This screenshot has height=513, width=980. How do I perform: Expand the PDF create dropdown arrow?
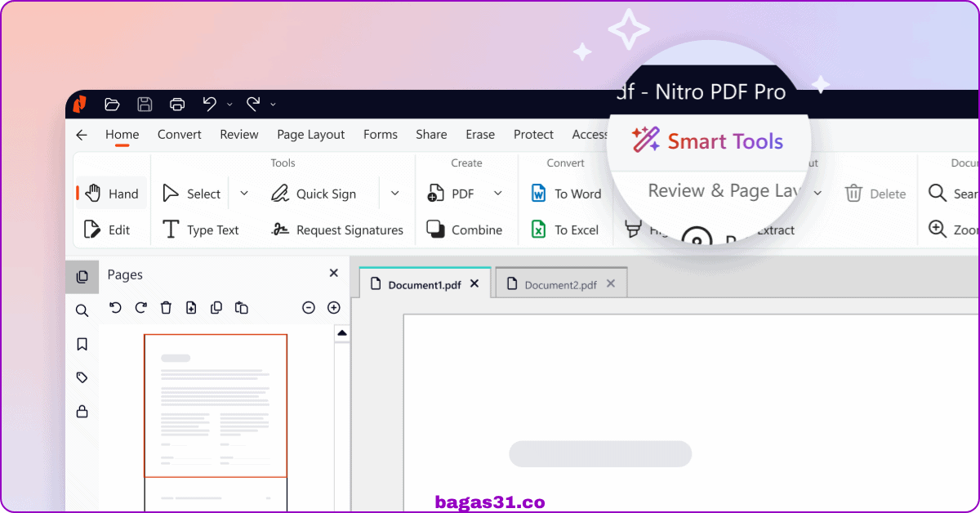coord(498,194)
